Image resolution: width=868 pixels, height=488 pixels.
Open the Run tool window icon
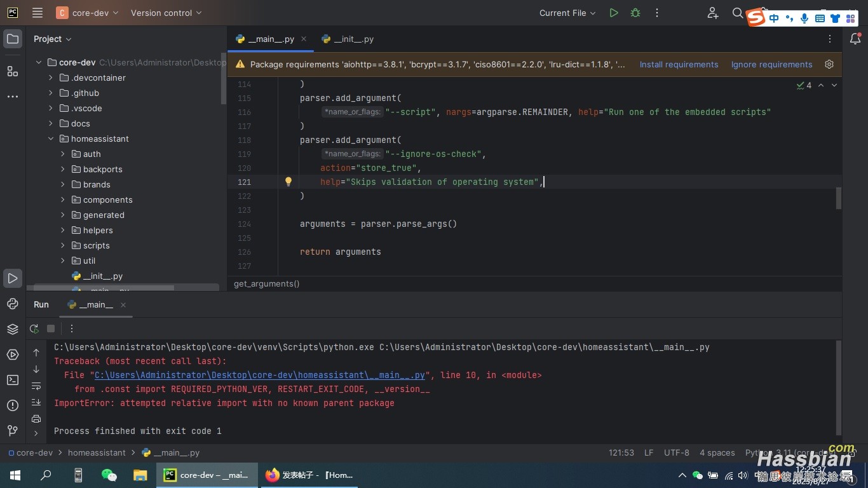(13, 278)
